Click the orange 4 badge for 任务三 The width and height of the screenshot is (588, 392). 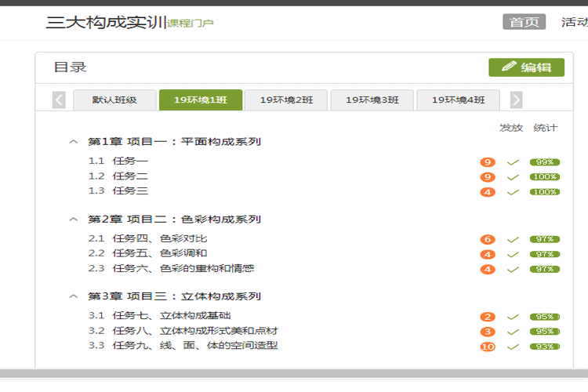point(488,192)
